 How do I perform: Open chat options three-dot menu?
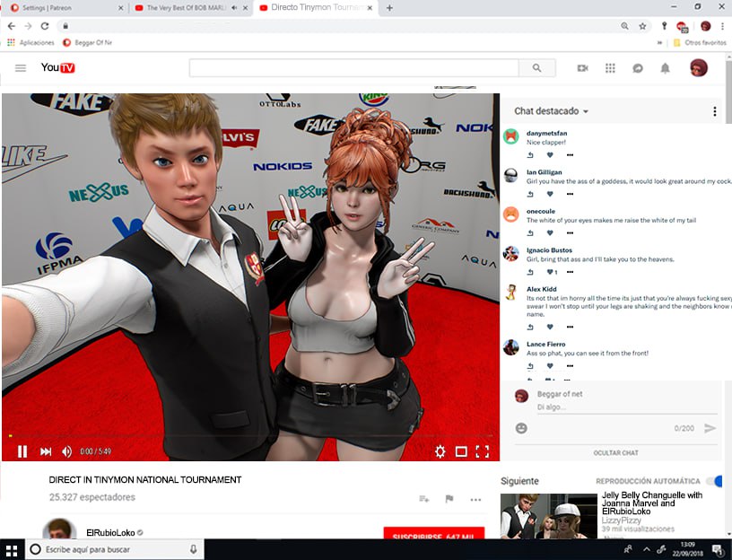coord(714,111)
